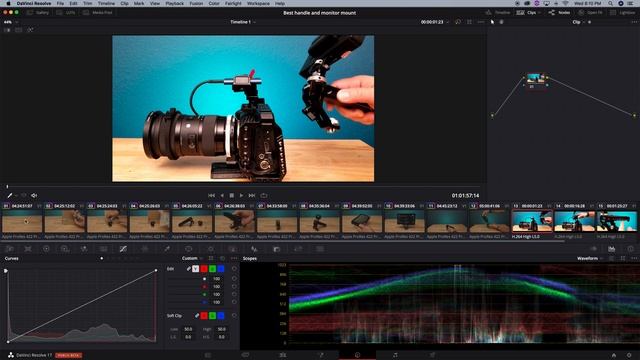This screenshot has width=640, height=360.
Task: Open the Magic Mask palette
Action: (x=233, y=249)
